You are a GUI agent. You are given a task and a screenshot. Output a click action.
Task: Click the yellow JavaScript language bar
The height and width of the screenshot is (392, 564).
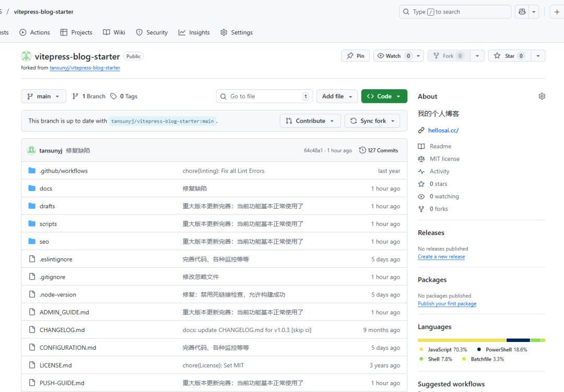(462, 340)
